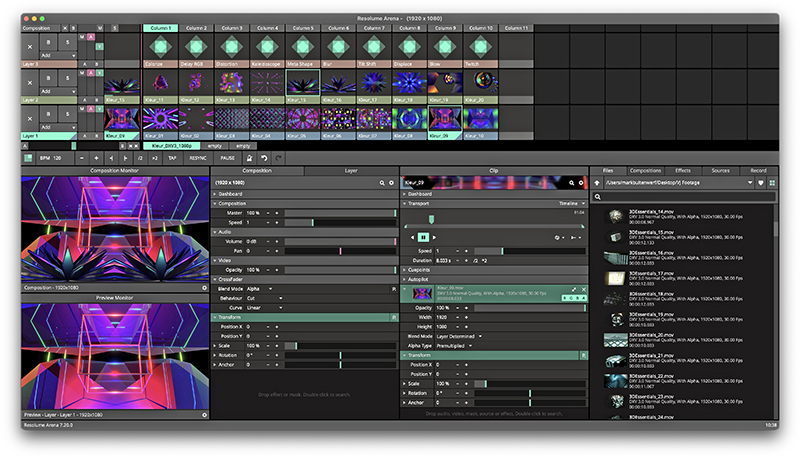
Task: Open the Timeline dropdown in Transport
Action: tap(569, 203)
